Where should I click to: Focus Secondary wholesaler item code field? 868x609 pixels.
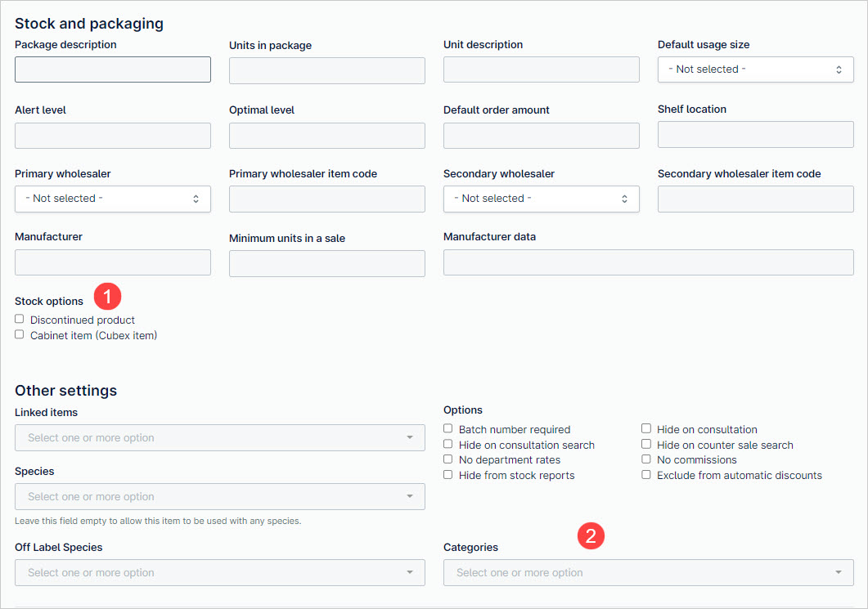tap(756, 199)
